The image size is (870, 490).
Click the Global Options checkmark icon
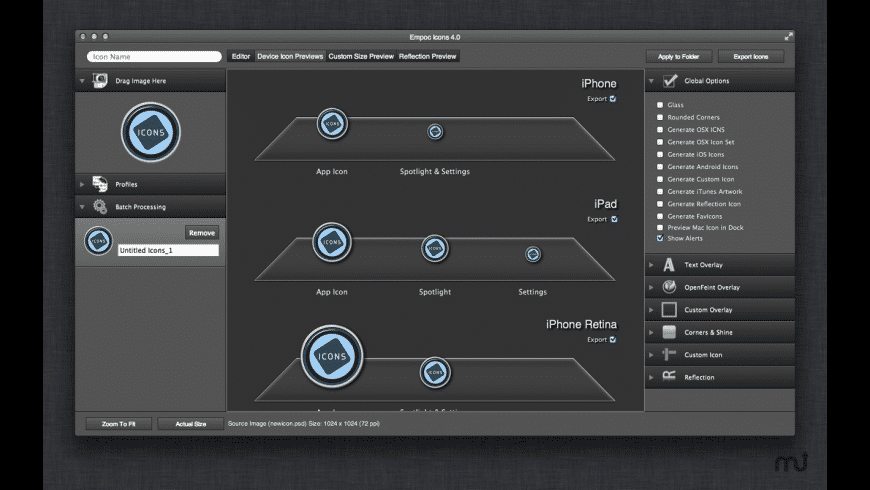670,81
